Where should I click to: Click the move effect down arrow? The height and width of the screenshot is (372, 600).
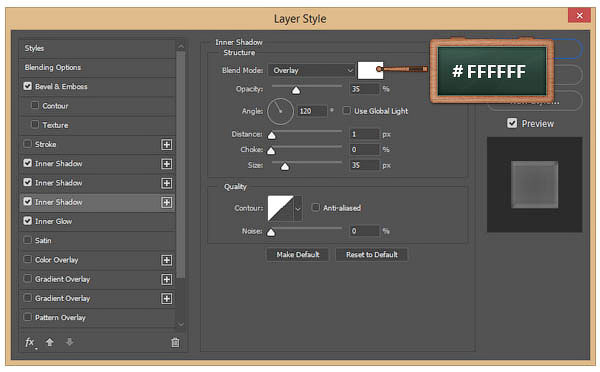[x=69, y=342]
